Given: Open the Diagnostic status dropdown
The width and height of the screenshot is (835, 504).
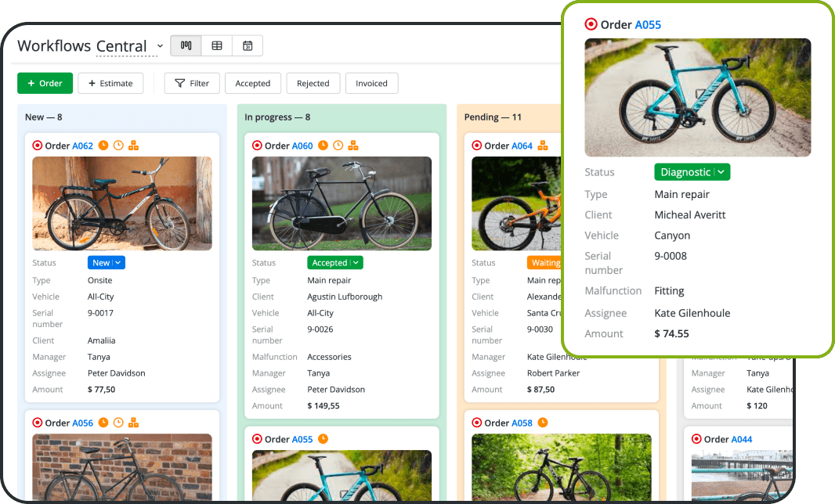Looking at the screenshot, I should point(692,172).
